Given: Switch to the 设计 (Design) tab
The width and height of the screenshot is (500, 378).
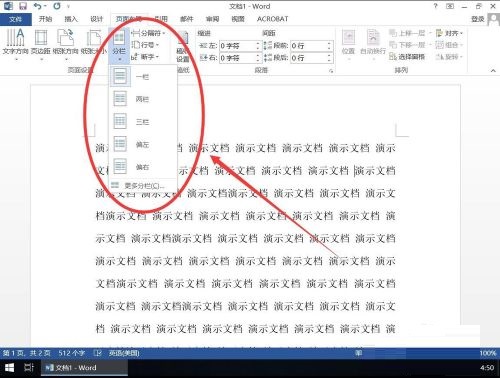Looking at the screenshot, I should (96, 19).
